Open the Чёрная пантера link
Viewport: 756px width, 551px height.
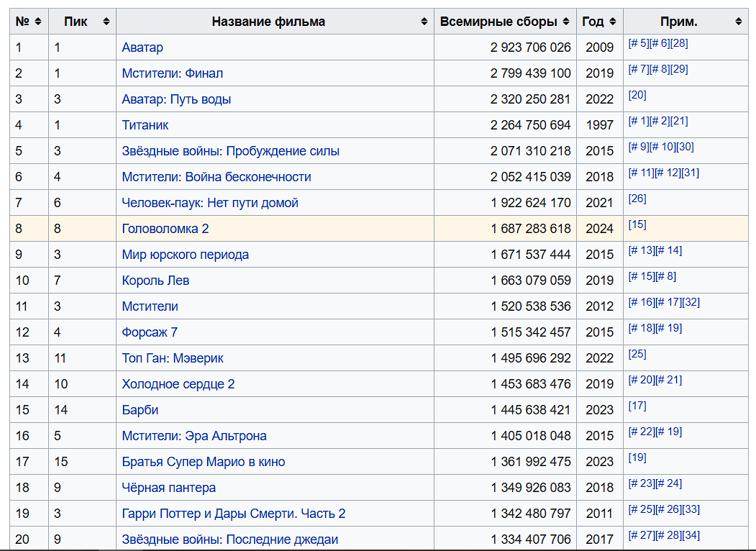(168, 488)
